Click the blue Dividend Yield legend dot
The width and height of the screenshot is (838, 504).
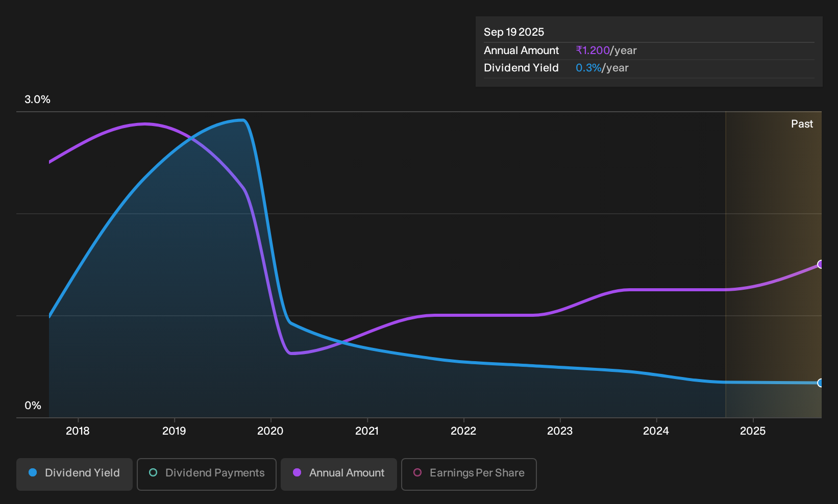pos(33,472)
